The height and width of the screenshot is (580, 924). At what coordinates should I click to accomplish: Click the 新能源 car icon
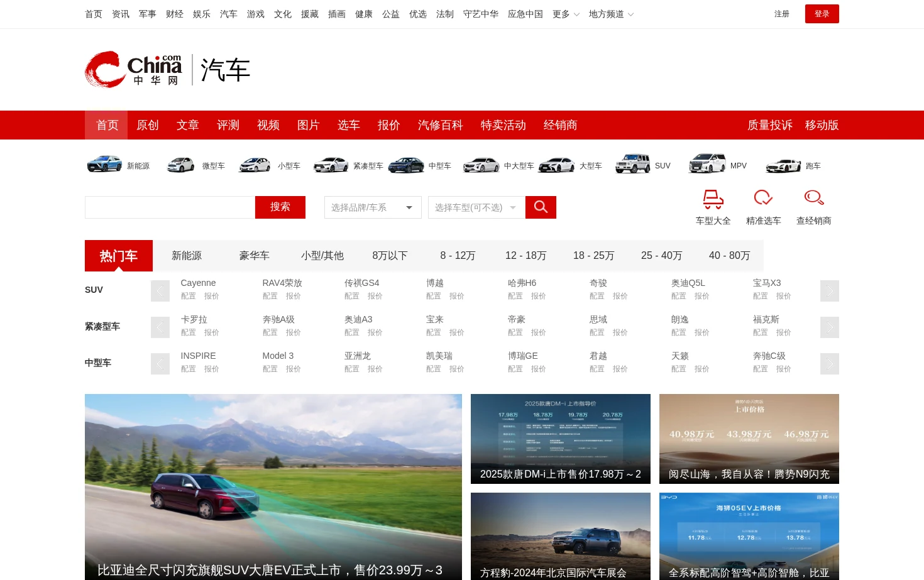point(104,164)
